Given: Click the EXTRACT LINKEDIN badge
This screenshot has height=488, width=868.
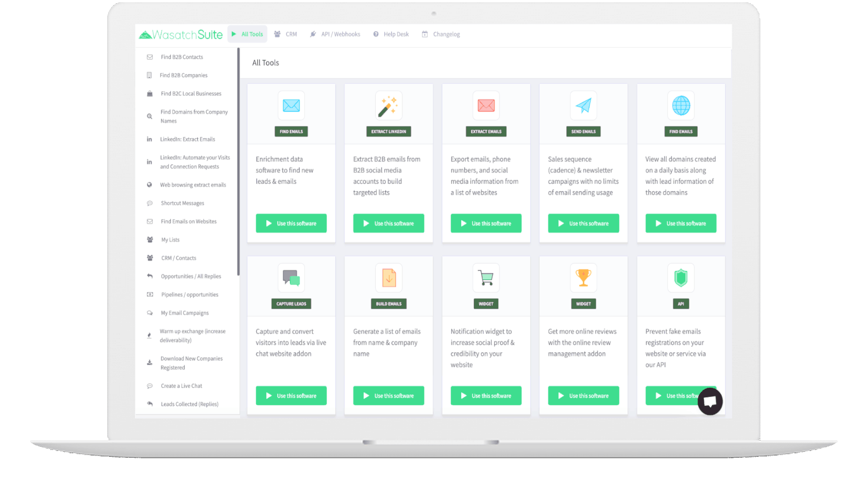Looking at the screenshot, I should tap(389, 131).
